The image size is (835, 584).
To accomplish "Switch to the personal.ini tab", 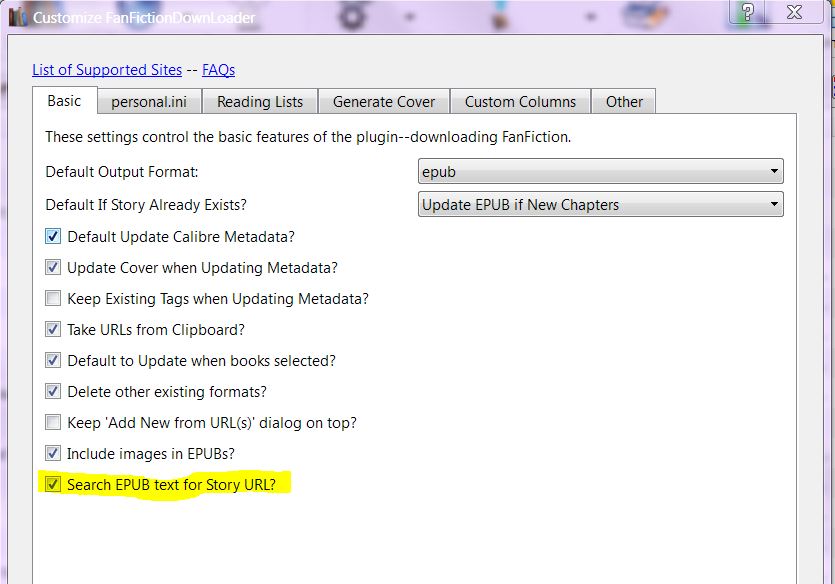I will click(149, 102).
